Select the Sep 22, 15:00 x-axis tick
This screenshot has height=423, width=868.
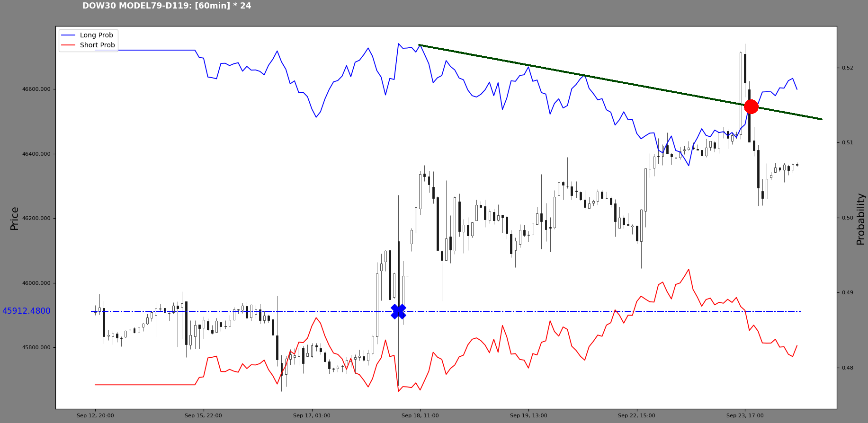pos(636,416)
